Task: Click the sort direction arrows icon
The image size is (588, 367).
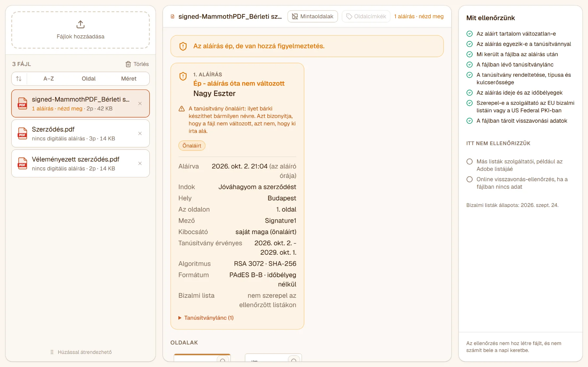Action: [x=19, y=79]
